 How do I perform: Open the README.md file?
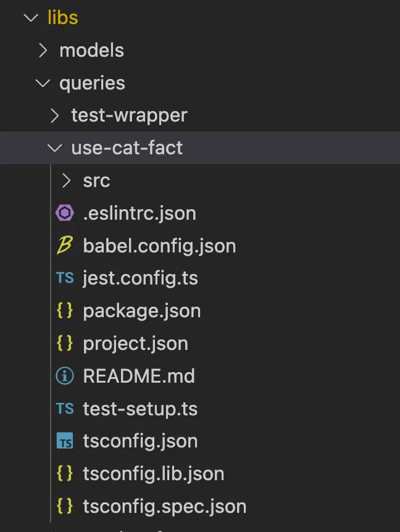[x=138, y=376]
